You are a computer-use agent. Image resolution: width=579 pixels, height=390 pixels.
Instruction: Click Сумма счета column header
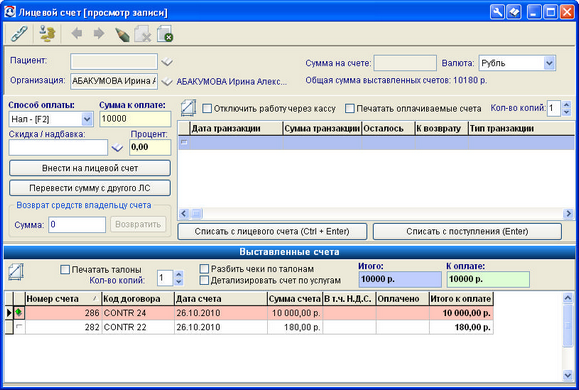[295, 299]
